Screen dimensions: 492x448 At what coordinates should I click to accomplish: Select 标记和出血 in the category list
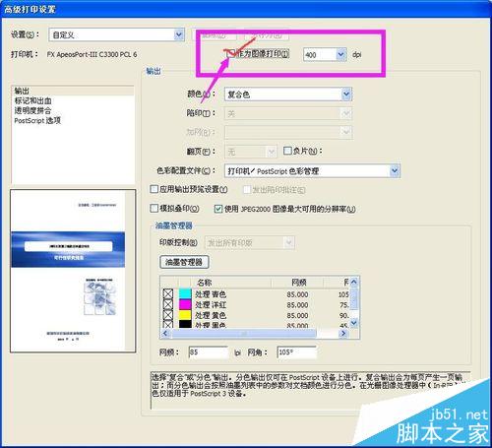click(32, 100)
